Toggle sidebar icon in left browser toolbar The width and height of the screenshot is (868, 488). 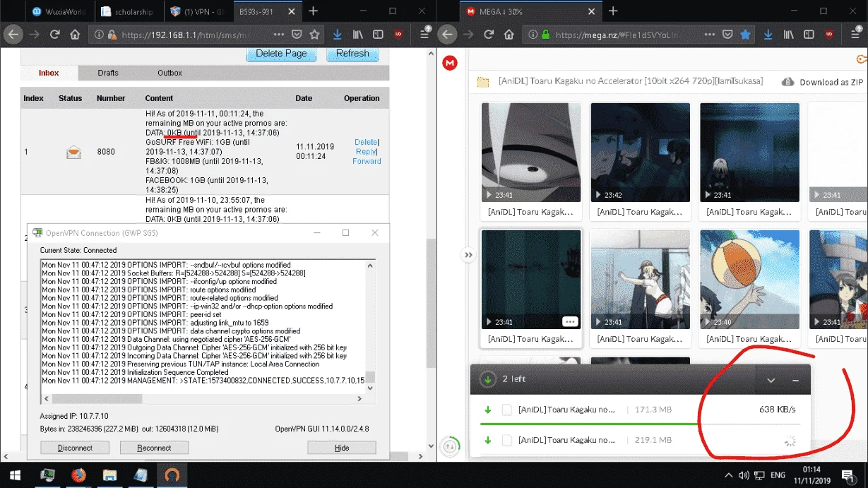378,35
